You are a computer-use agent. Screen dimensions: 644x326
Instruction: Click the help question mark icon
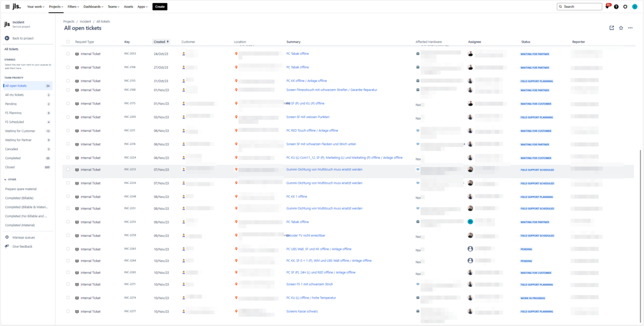616,7
